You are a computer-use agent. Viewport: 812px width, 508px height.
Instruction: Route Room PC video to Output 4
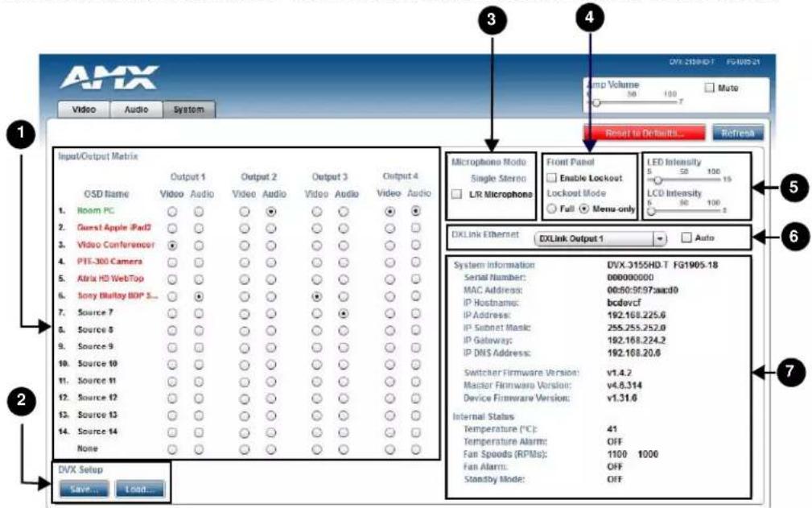tap(390, 211)
